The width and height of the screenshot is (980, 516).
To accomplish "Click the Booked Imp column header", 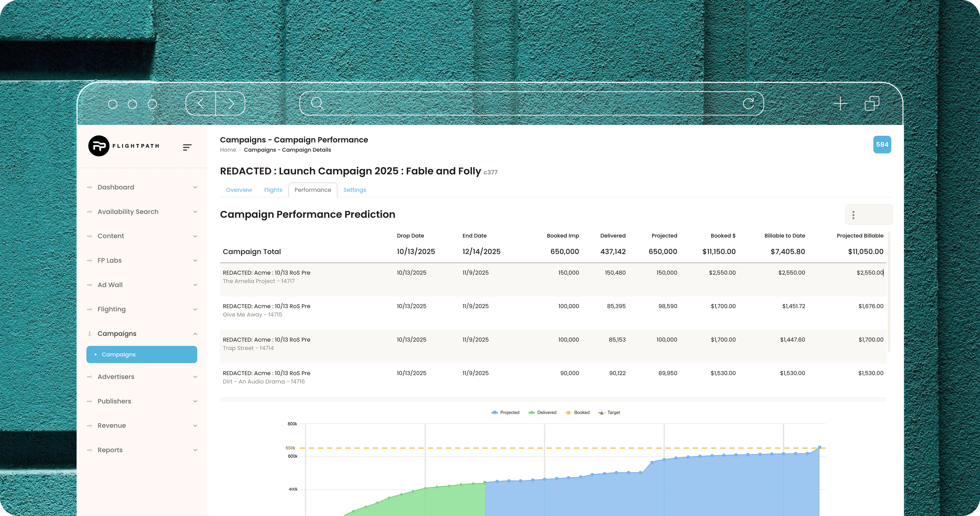I will pyautogui.click(x=563, y=236).
